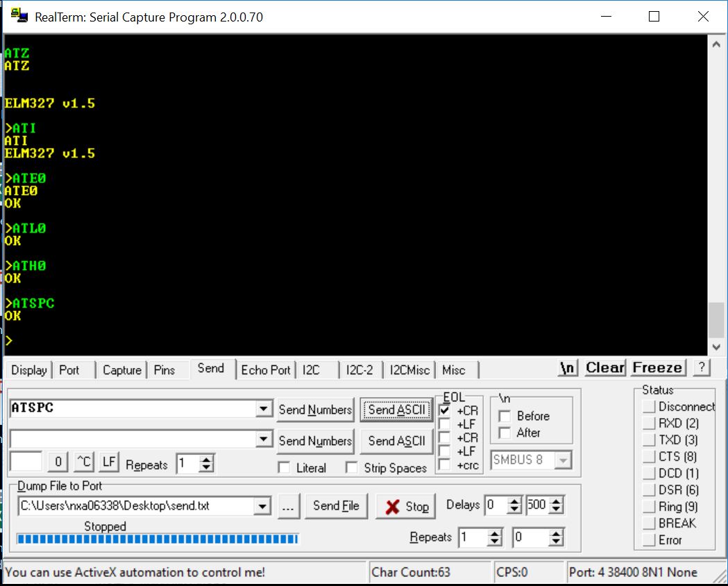Click the ... browse file button
728x586 pixels.
coord(288,506)
